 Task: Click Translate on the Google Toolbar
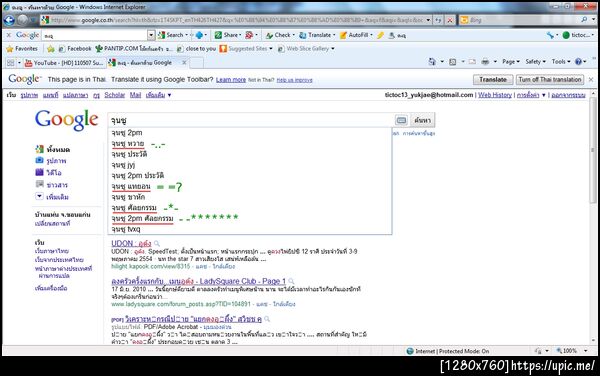pos(317,35)
